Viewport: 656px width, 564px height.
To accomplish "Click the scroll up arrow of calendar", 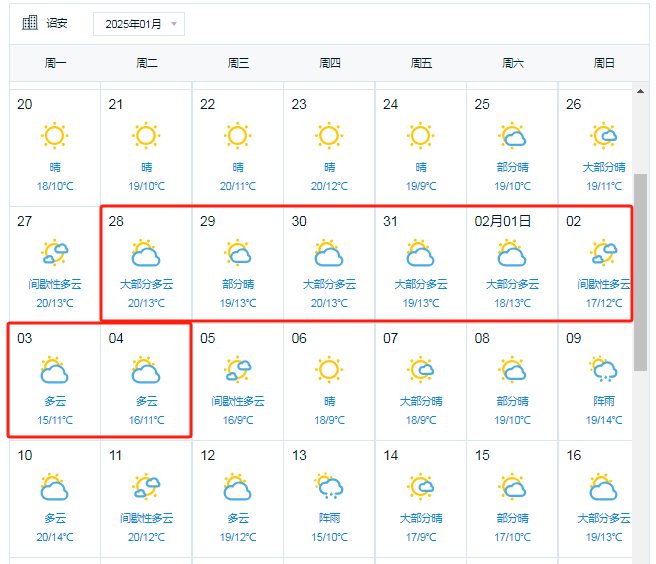I will (640, 91).
